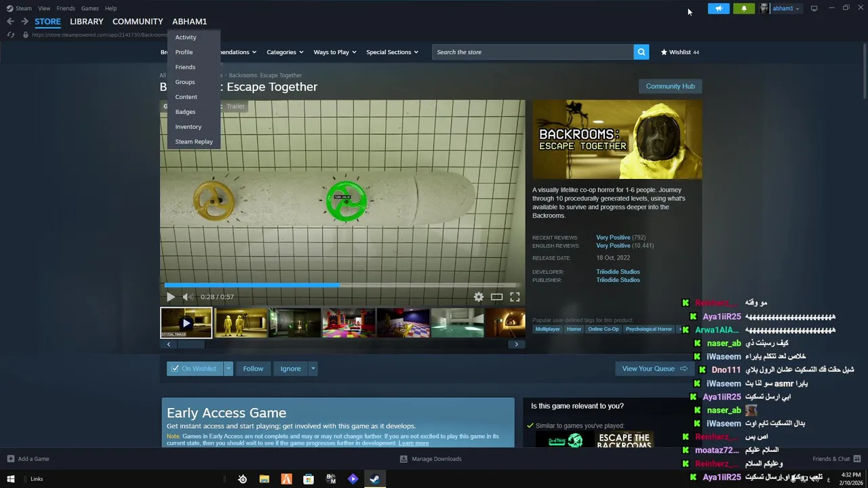Click the page reload icon
Image resolution: width=868 pixels, height=488 pixels.
(11, 35)
